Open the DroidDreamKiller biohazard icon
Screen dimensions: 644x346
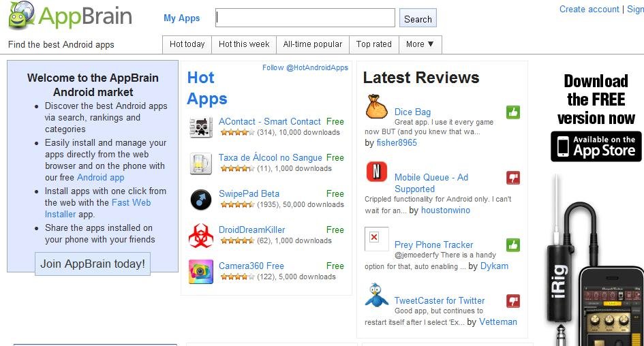(x=201, y=236)
